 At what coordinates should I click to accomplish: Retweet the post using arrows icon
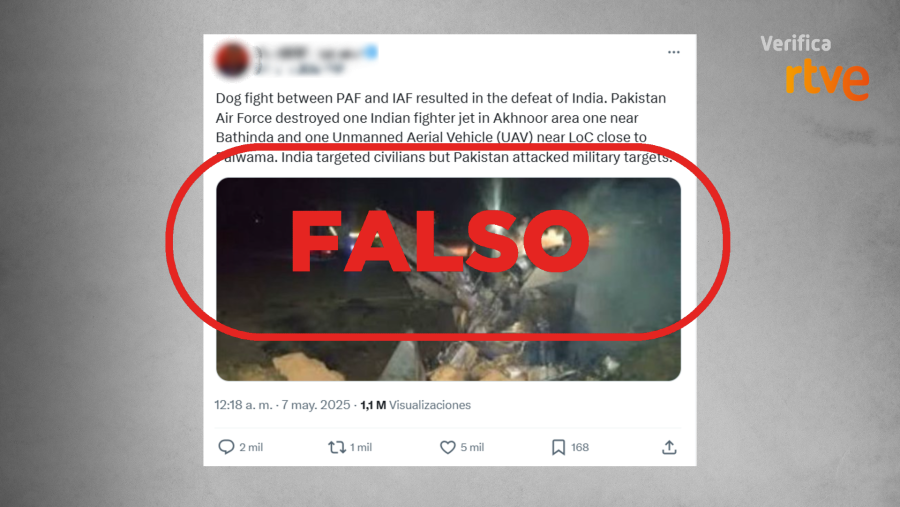point(336,447)
